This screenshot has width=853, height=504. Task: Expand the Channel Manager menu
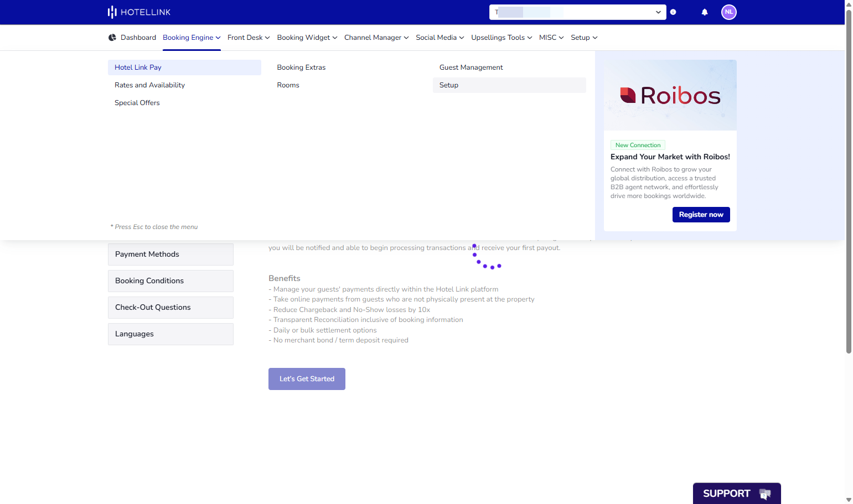click(376, 38)
